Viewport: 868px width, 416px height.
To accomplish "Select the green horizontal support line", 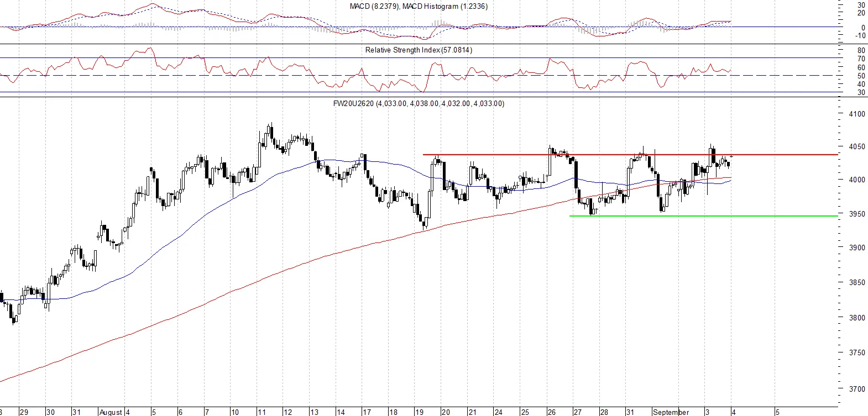I will click(704, 215).
